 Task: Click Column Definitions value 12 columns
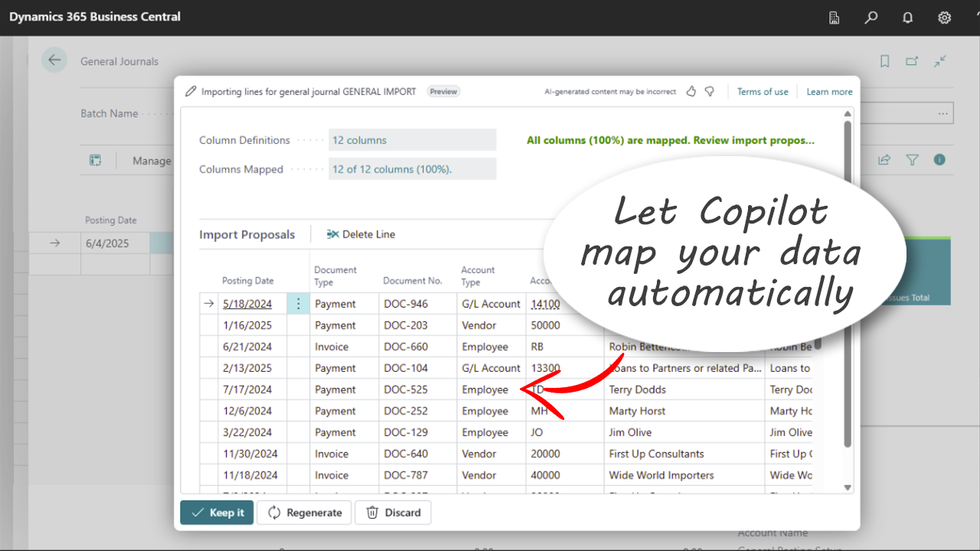413,140
